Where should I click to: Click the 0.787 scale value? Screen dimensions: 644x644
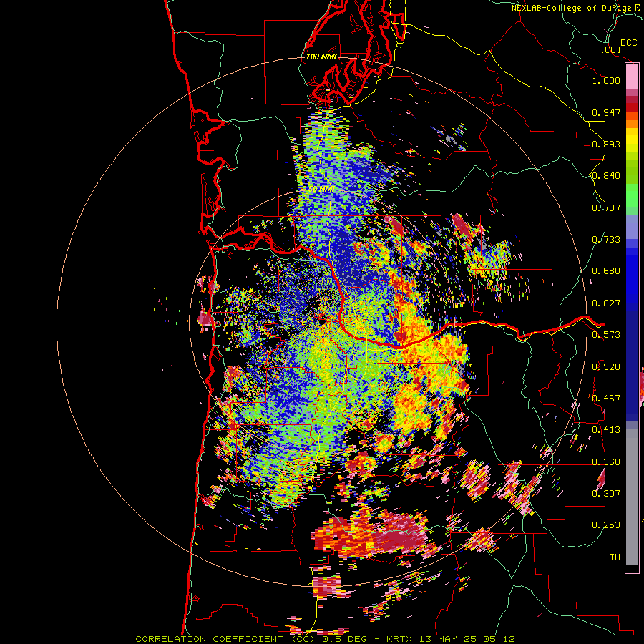(606, 208)
